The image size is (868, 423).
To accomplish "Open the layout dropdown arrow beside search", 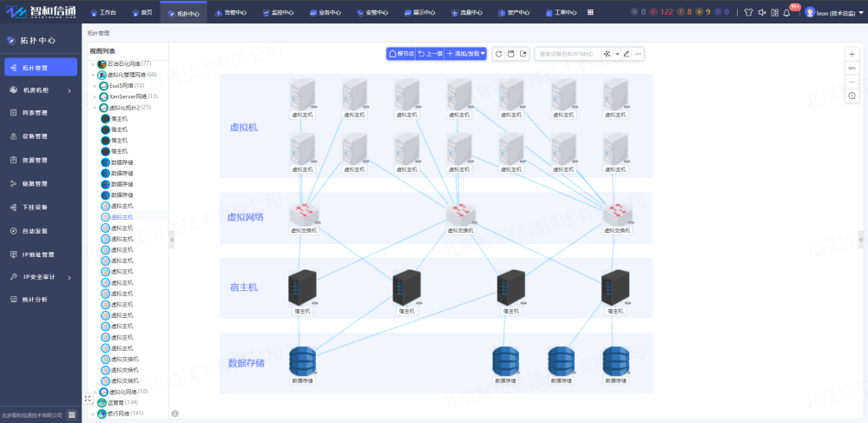I will [x=617, y=54].
